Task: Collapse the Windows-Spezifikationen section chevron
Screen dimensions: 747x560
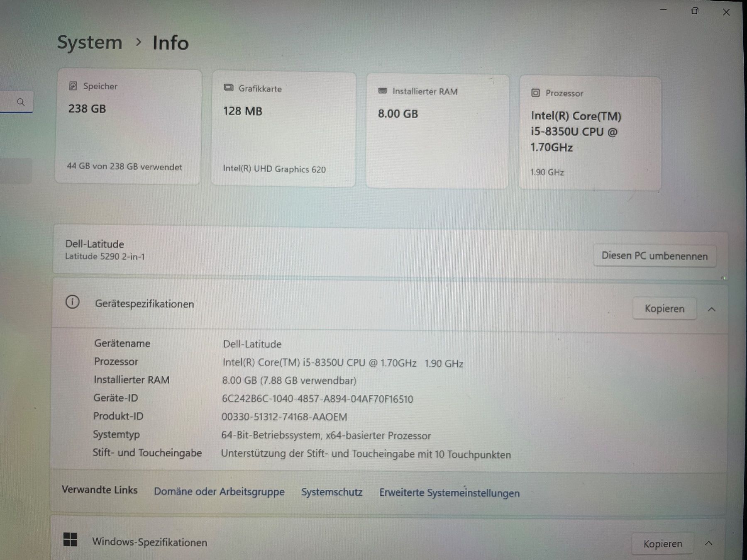Action: click(709, 543)
